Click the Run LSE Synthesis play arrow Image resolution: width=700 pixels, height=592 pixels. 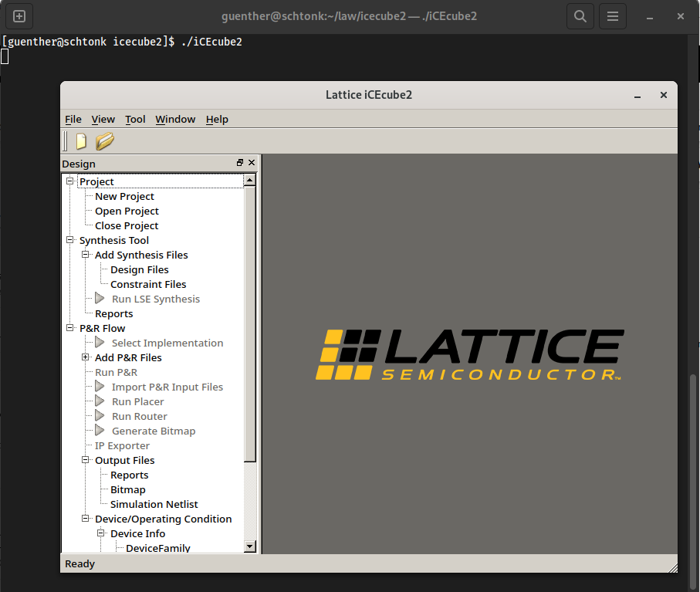(x=100, y=298)
